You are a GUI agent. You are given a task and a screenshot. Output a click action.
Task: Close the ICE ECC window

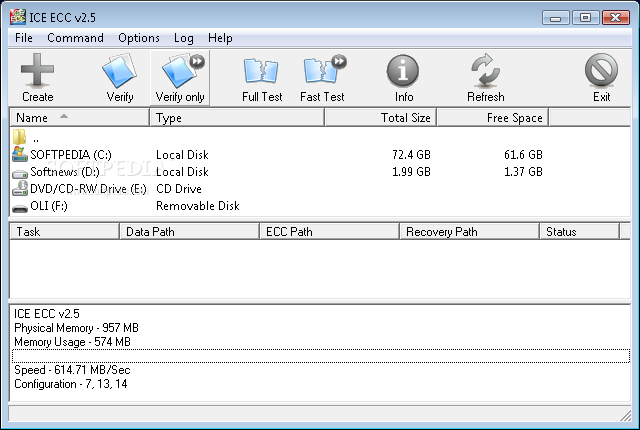click(616, 18)
